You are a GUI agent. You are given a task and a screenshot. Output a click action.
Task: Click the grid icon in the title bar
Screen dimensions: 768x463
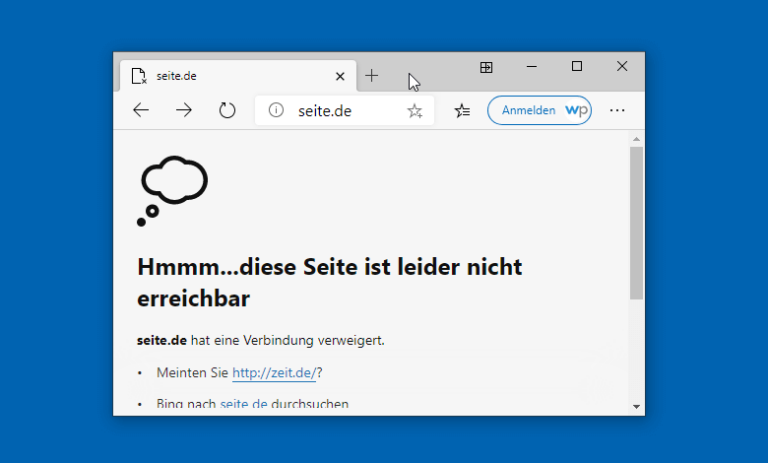[x=486, y=67]
